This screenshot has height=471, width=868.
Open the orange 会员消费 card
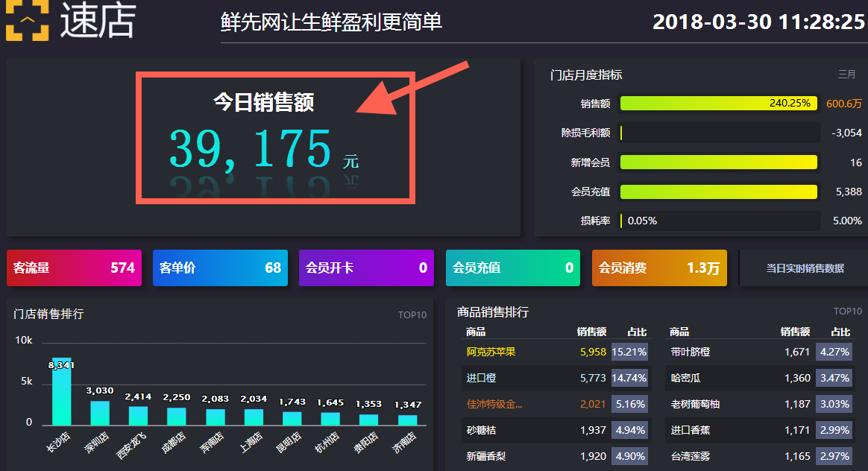point(659,268)
